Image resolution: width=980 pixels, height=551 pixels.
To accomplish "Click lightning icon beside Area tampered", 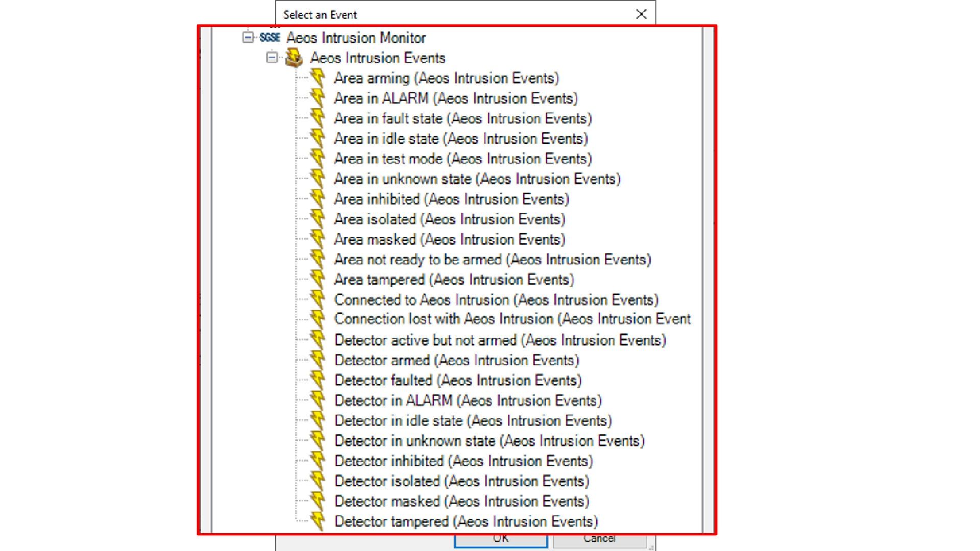I will (x=317, y=280).
